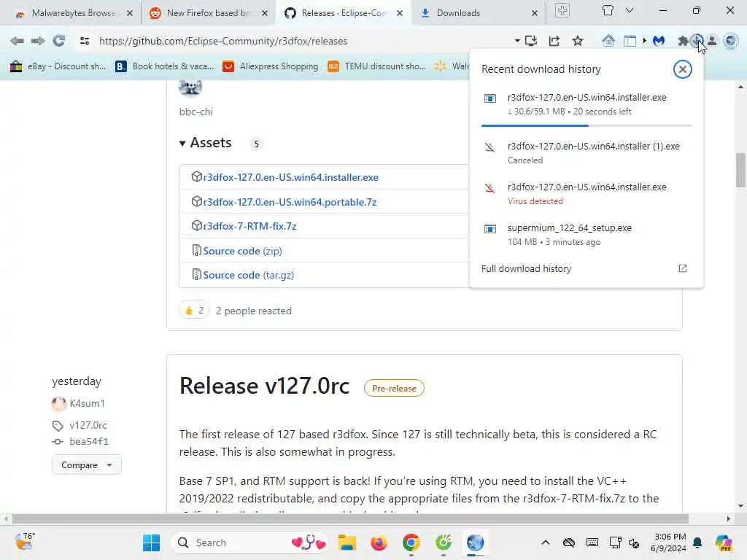Open the Full download history link
The width and height of the screenshot is (747, 560).
(x=526, y=268)
